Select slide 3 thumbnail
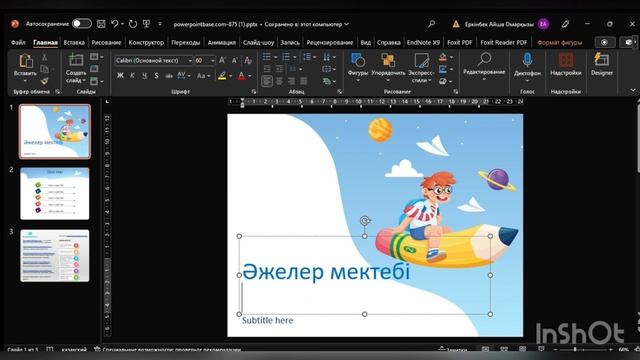Screen dimensions: 640x360 pos(55,256)
